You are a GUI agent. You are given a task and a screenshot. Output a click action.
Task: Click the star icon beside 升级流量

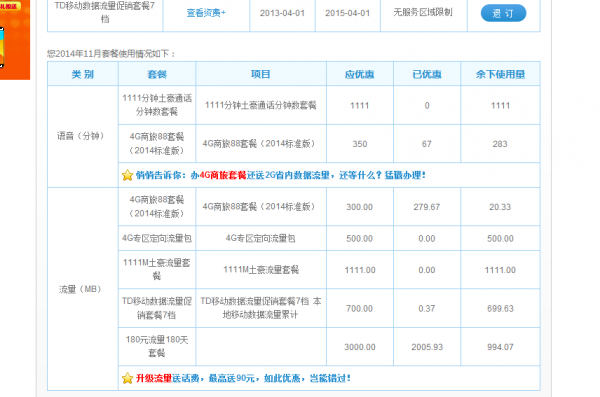click(x=127, y=379)
